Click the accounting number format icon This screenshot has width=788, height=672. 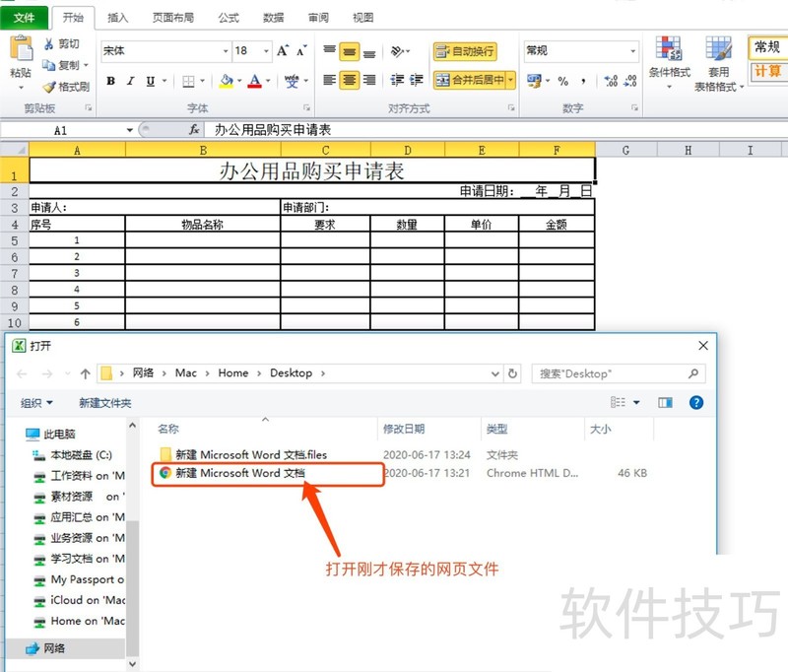[534, 81]
